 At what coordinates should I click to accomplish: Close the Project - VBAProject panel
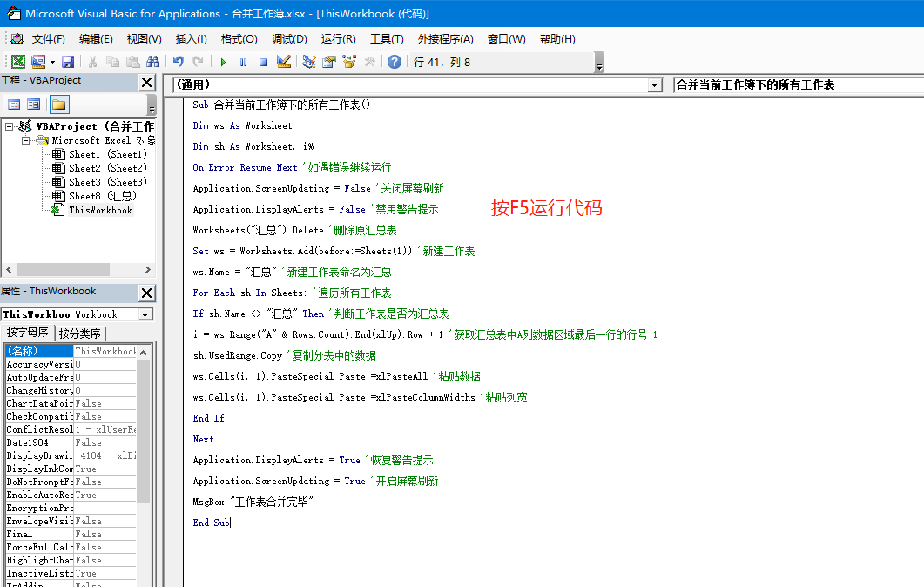[146, 82]
